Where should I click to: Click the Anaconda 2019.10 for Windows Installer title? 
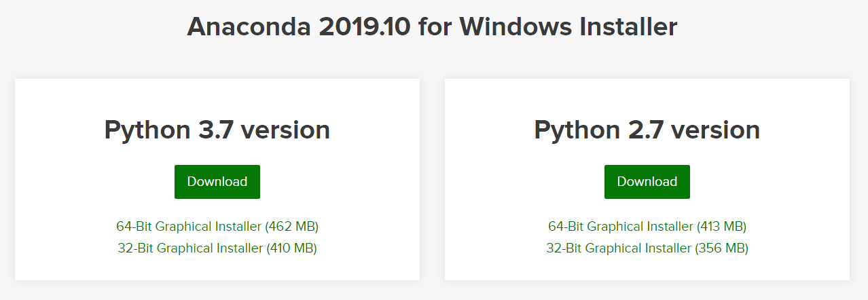(x=432, y=26)
